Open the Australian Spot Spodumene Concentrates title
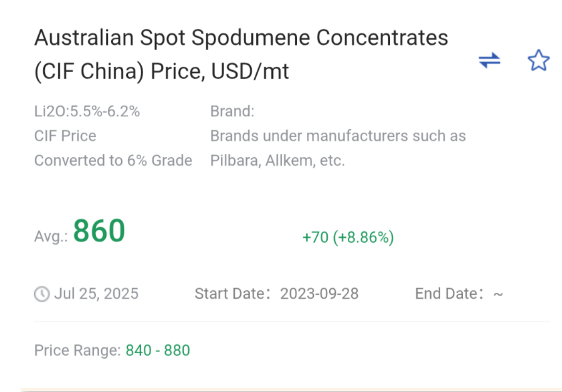The image size is (562, 392). [x=241, y=38]
